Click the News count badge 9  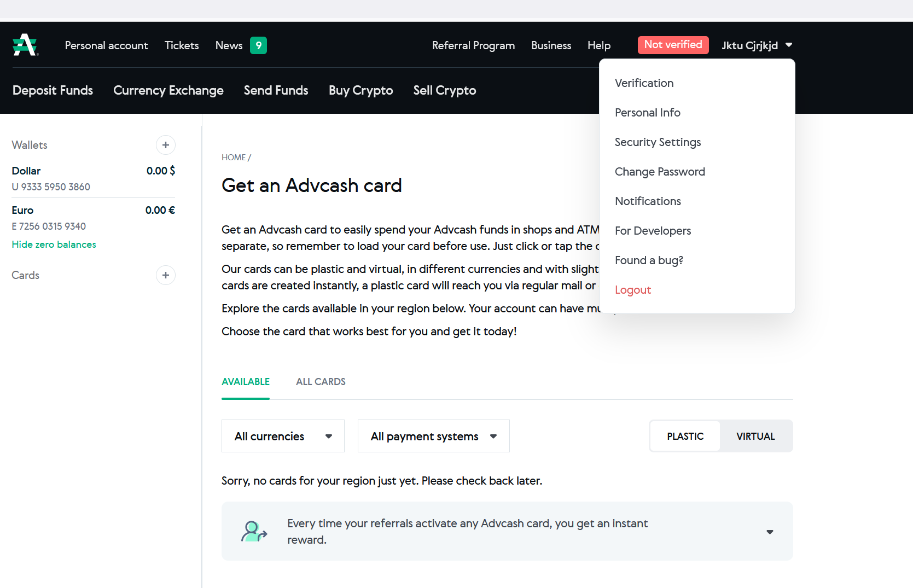pyautogui.click(x=258, y=45)
